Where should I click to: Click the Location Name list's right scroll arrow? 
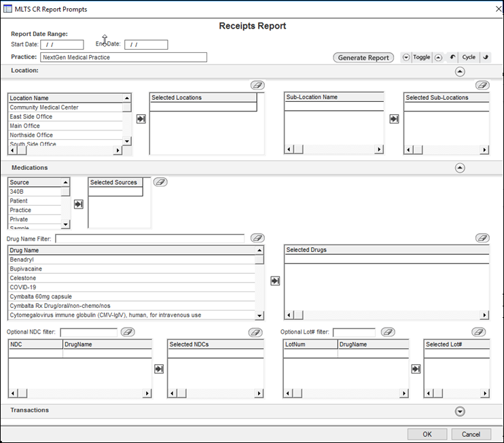(118, 150)
